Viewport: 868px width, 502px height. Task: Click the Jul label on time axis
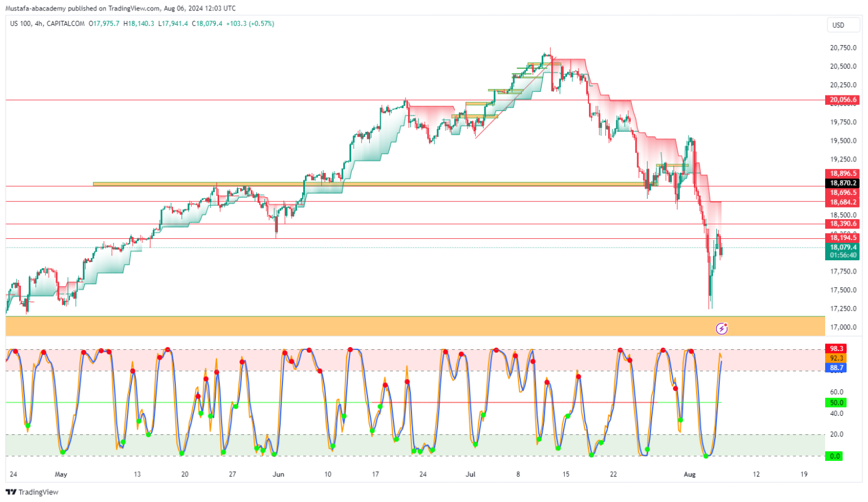pyautogui.click(x=470, y=474)
